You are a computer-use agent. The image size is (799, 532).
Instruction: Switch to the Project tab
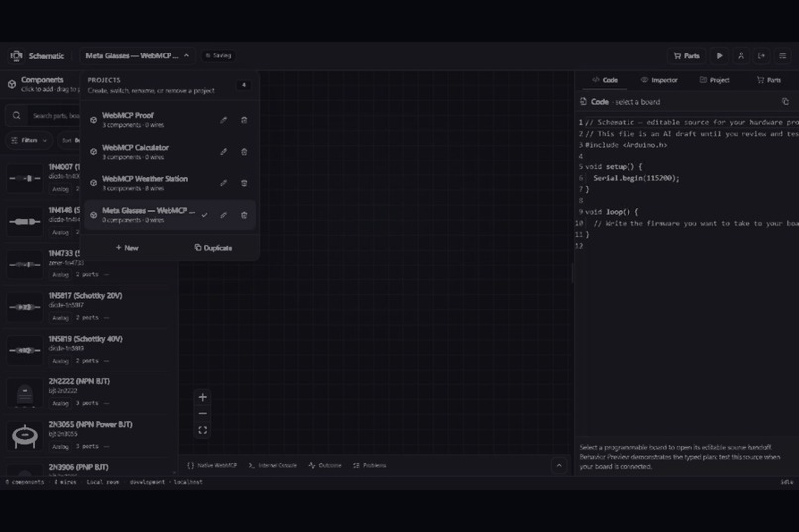[x=714, y=80]
